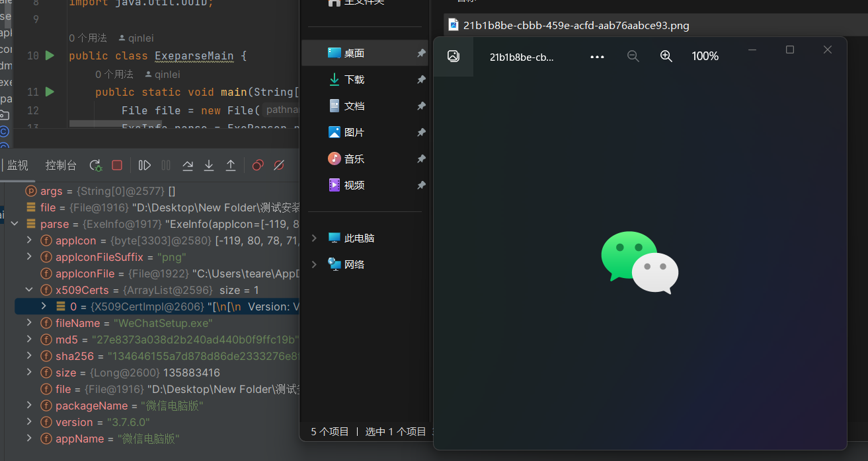Expand the appIcon byte array node

pos(29,240)
